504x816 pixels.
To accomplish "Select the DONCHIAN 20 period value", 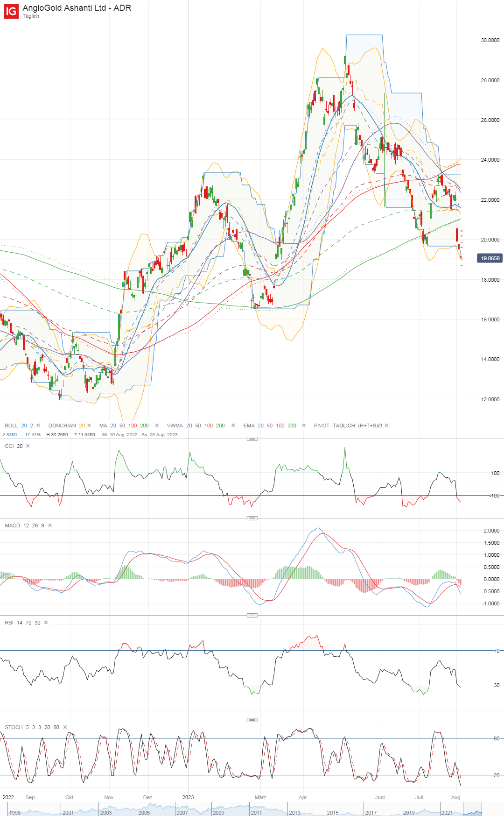I will (82, 426).
